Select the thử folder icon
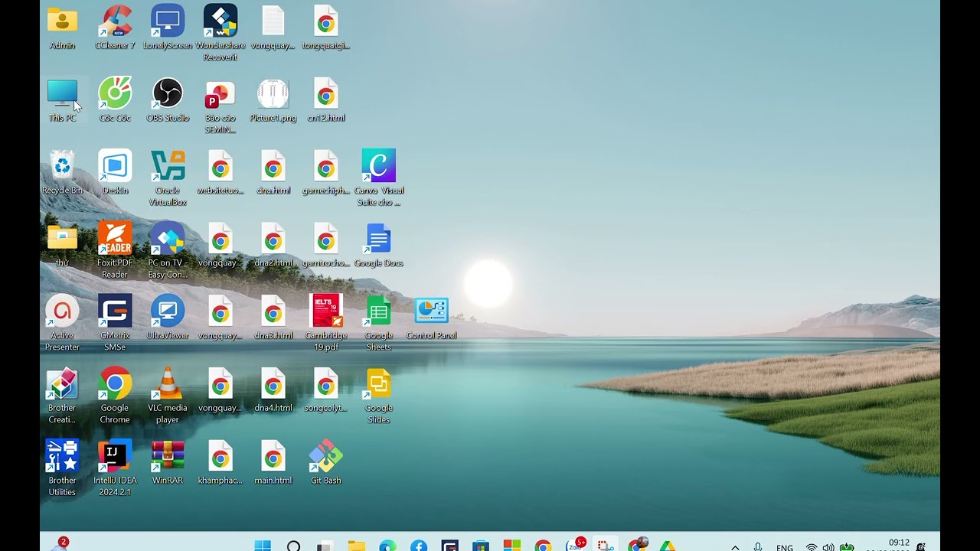 click(62, 245)
